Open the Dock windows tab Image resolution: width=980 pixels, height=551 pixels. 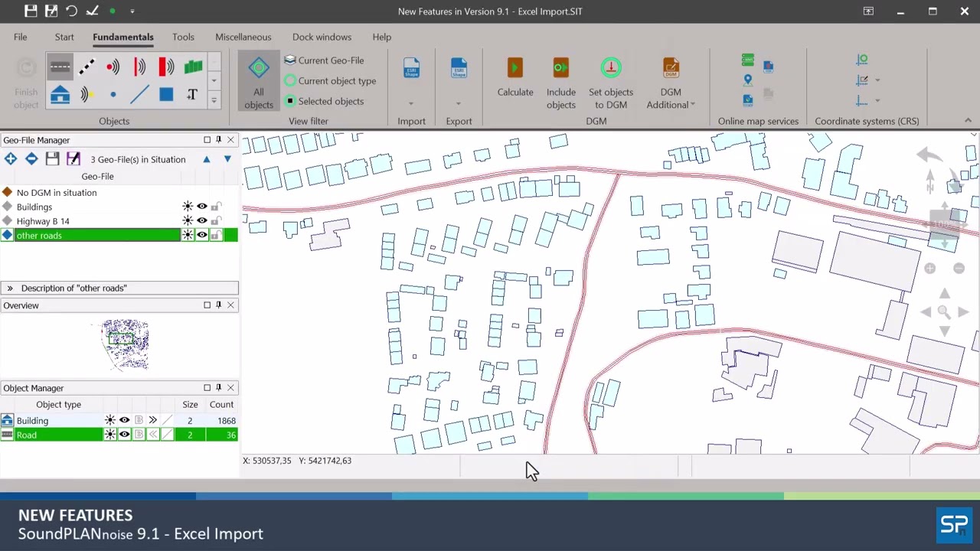pyautogui.click(x=322, y=37)
